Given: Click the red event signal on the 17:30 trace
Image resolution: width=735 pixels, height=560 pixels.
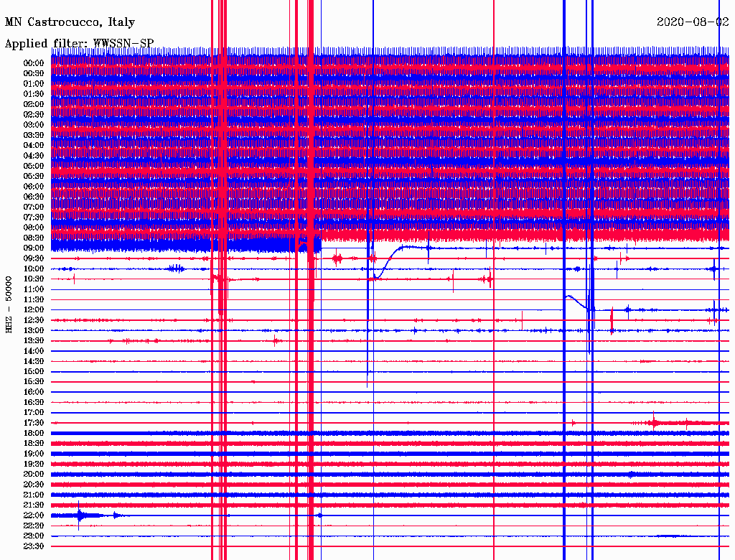Looking at the screenshot, I should [654, 423].
